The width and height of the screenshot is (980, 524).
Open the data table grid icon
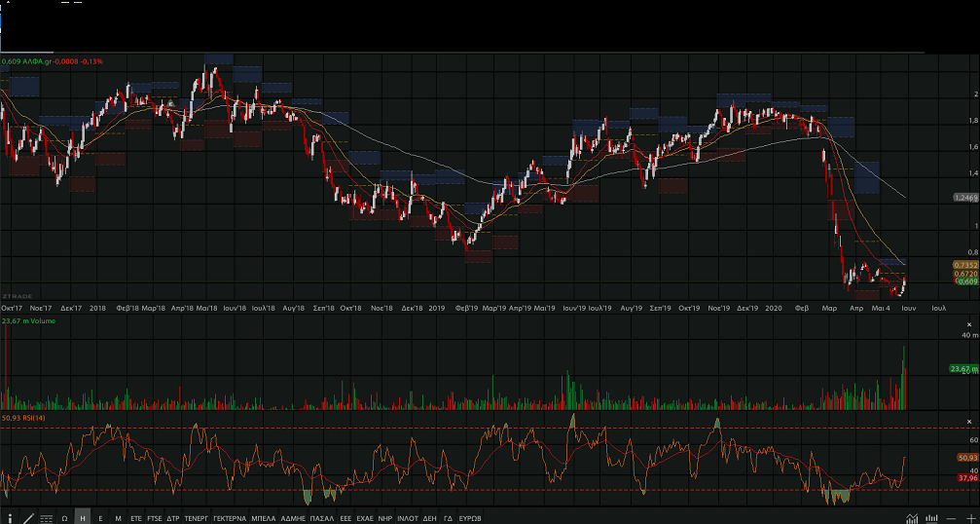[46, 517]
